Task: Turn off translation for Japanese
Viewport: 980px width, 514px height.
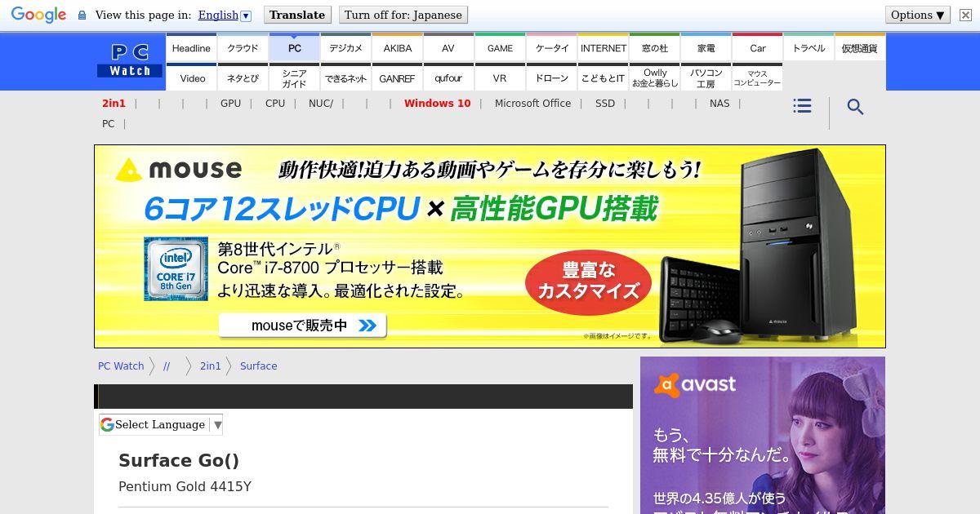Action: pos(403,15)
